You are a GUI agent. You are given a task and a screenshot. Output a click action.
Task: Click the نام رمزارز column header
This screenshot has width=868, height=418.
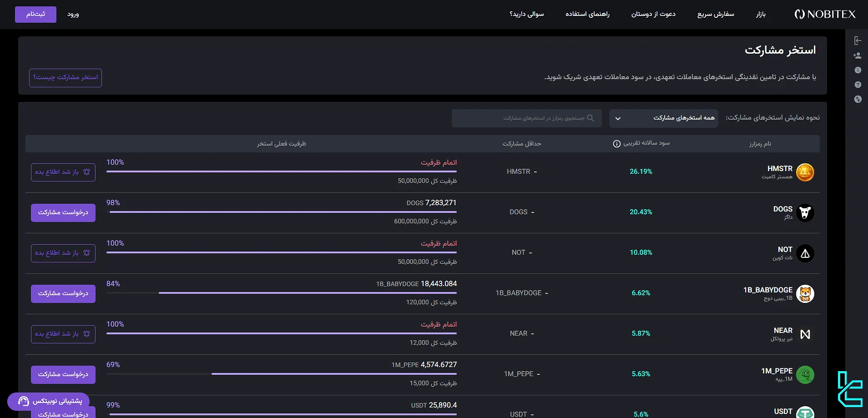[x=760, y=144]
